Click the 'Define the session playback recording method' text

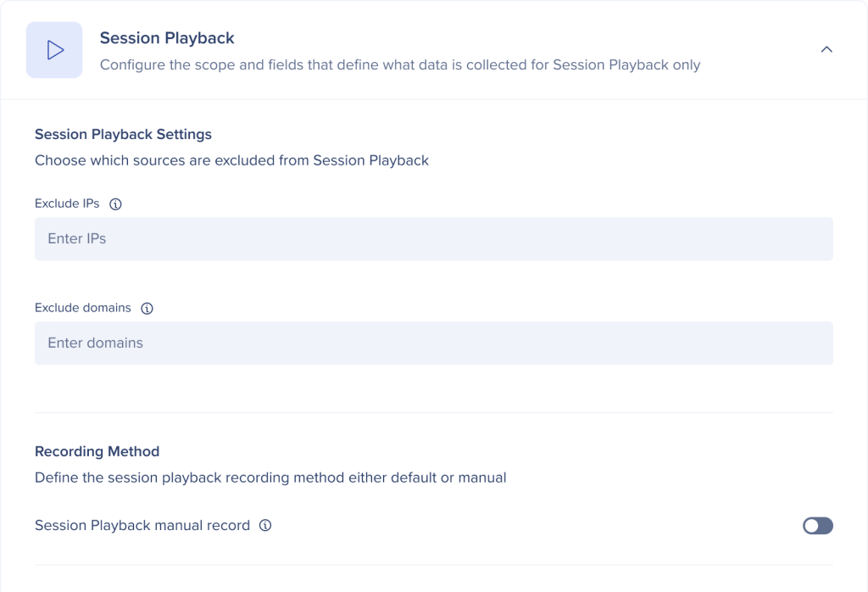tap(270, 478)
